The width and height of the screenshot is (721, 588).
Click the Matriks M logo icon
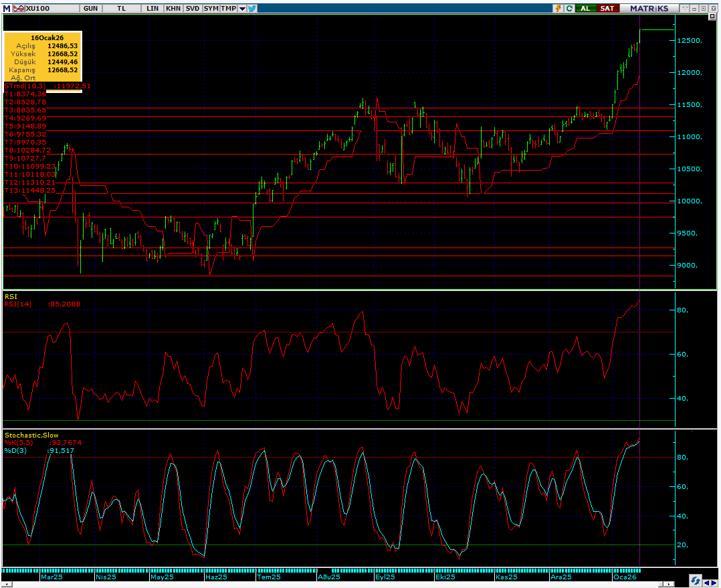point(6,8)
